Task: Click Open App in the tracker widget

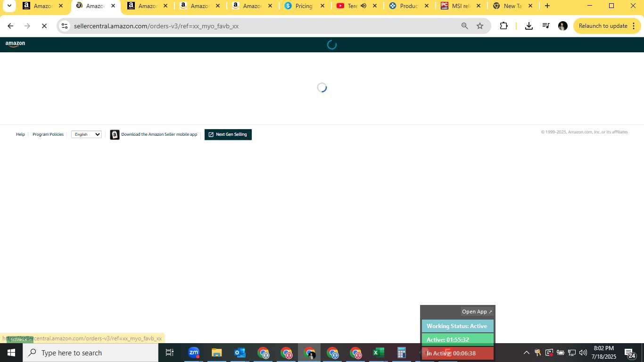Action: 477,312
